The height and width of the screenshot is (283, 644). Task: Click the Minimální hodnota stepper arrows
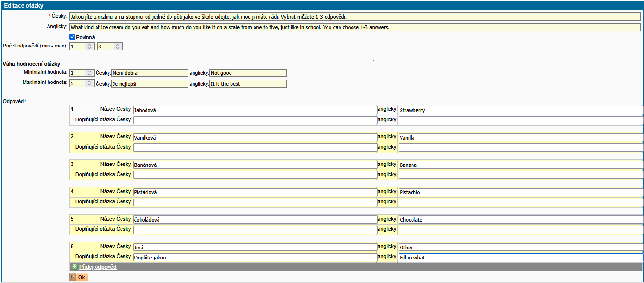tap(89, 73)
